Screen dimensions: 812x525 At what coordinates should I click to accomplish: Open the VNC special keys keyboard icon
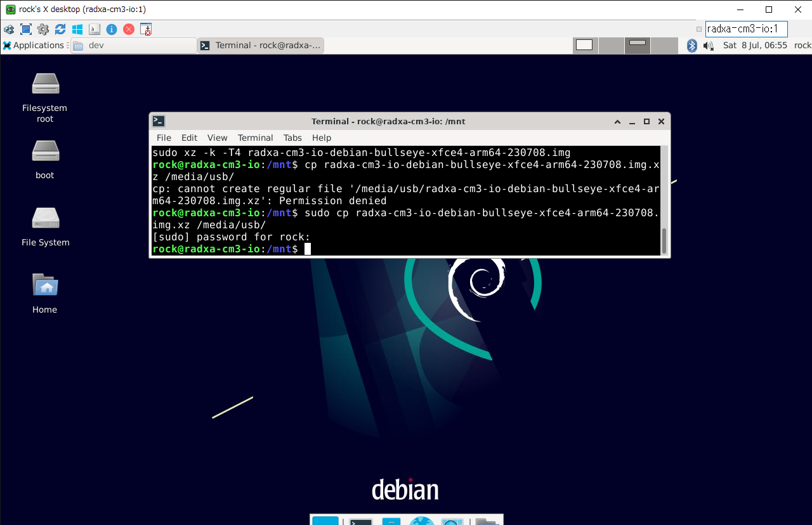[95, 29]
